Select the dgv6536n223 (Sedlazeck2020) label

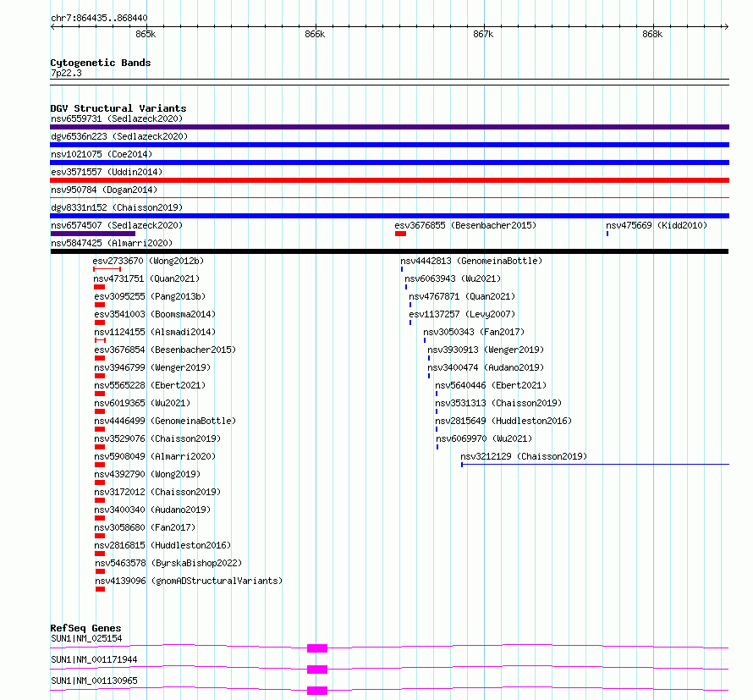click(119, 136)
